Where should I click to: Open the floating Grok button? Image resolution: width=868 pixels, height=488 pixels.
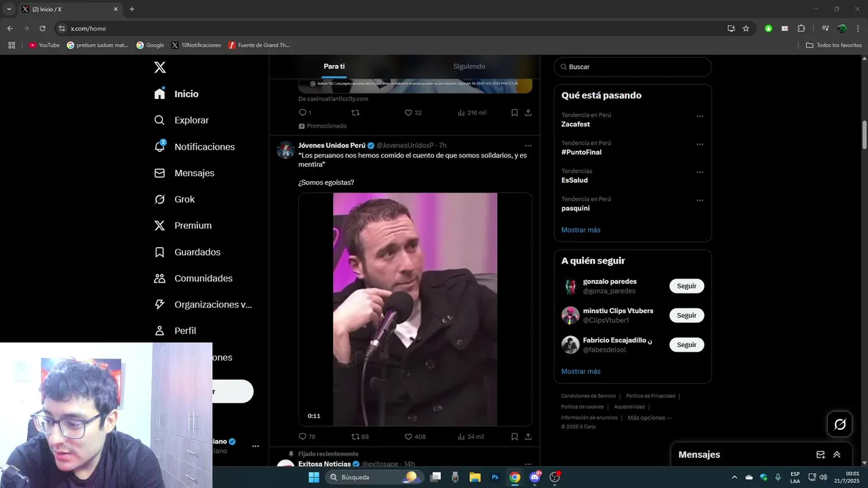tap(840, 424)
